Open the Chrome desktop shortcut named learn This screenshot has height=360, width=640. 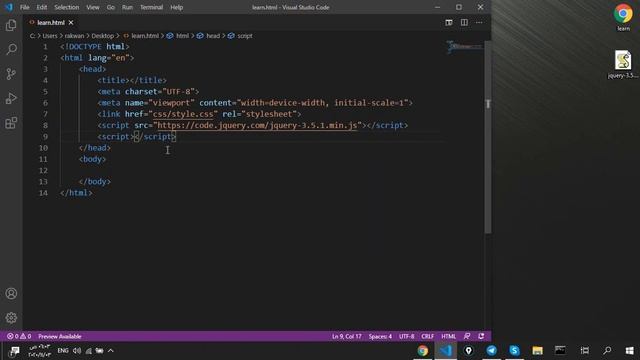[x=623, y=17]
